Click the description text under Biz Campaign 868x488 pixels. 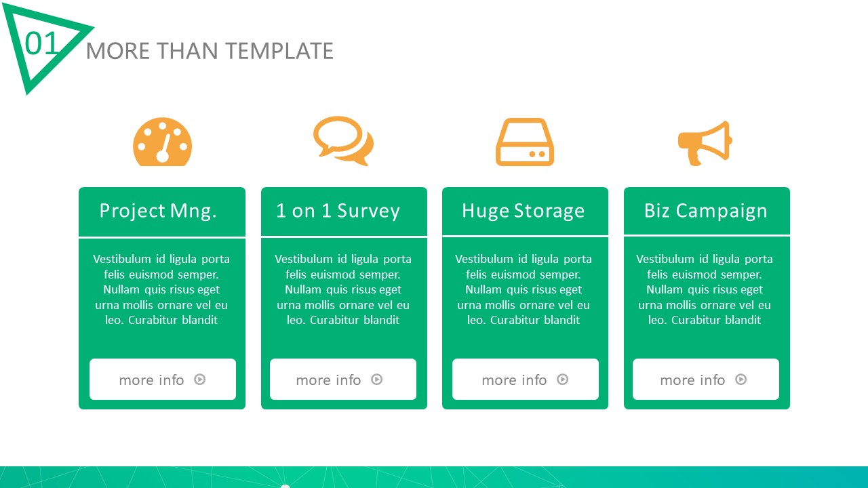(705, 289)
